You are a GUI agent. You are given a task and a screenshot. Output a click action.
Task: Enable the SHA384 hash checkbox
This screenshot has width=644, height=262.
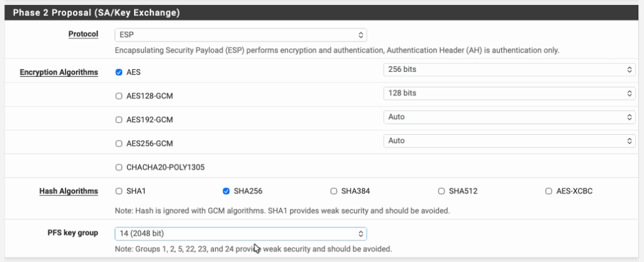334,191
